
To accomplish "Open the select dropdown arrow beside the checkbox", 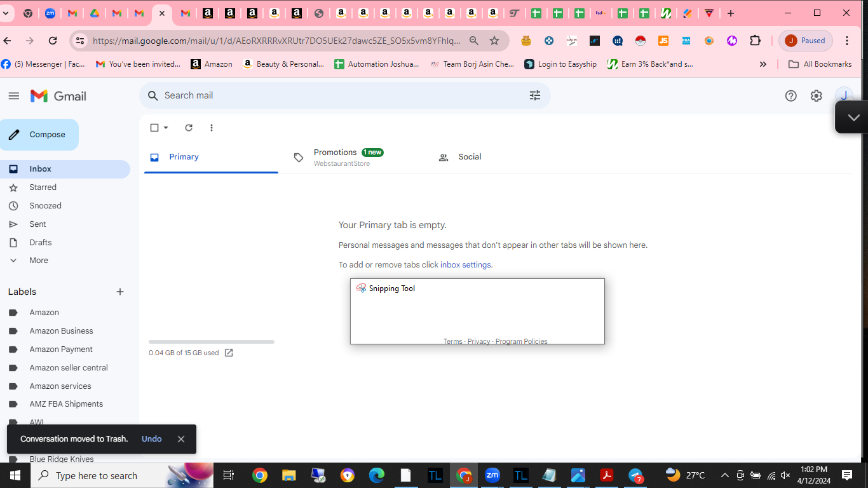I will [166, 128].
